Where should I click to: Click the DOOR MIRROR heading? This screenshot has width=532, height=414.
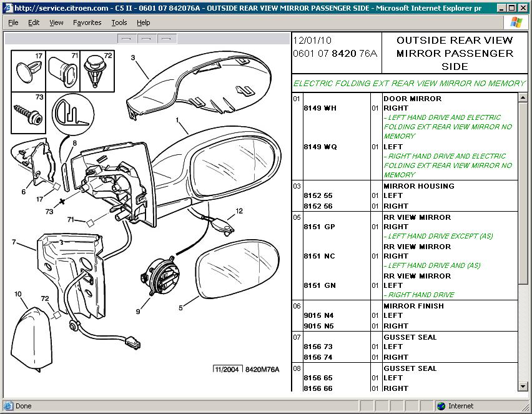(412, 99)
